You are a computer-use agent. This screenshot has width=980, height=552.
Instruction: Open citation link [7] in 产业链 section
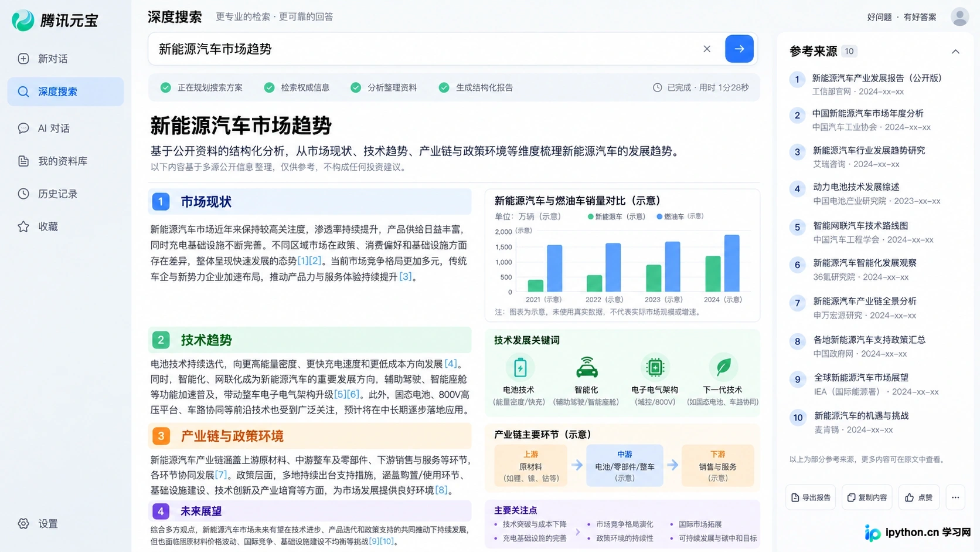pyautogui.click(x=220, y=475)
